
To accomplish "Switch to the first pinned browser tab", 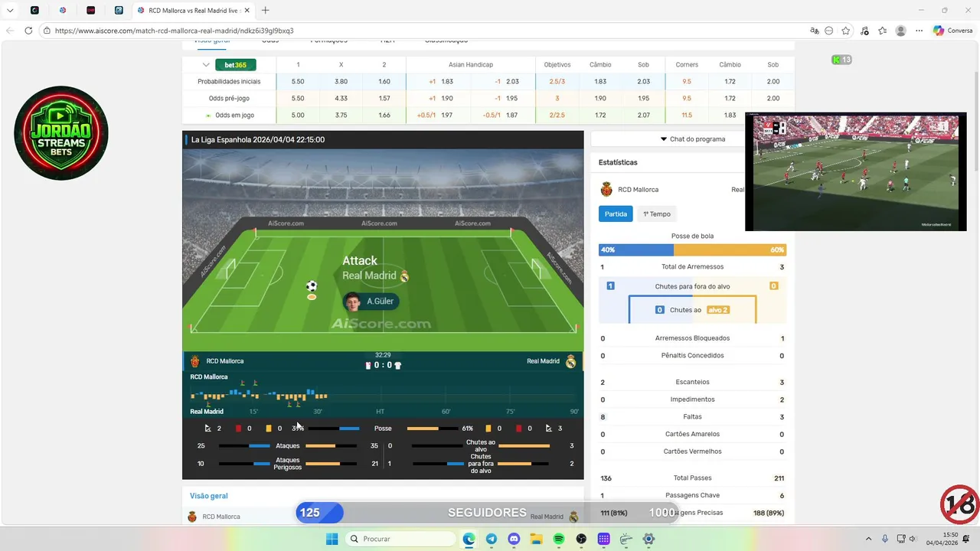I will [35, 10].
